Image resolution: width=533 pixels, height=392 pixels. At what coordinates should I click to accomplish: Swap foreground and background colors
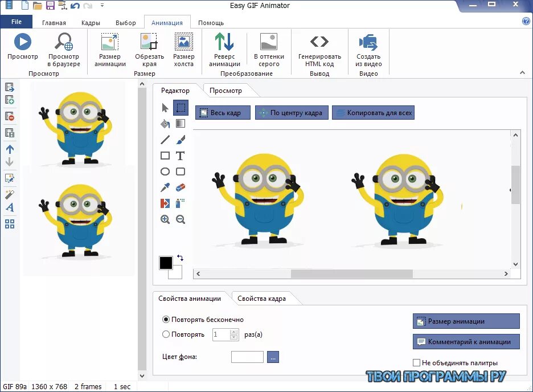click(180, 258)
